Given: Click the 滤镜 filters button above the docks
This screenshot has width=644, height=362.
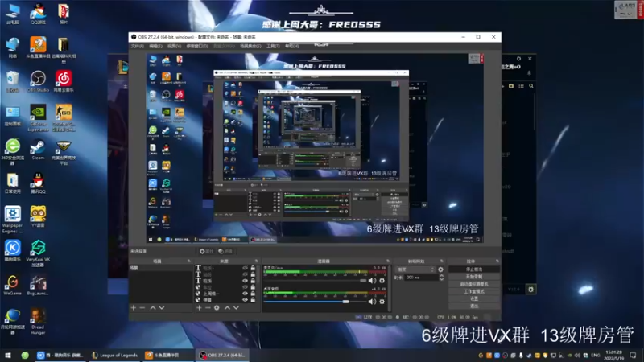Looking at the screenshot, I should point(225,251).
